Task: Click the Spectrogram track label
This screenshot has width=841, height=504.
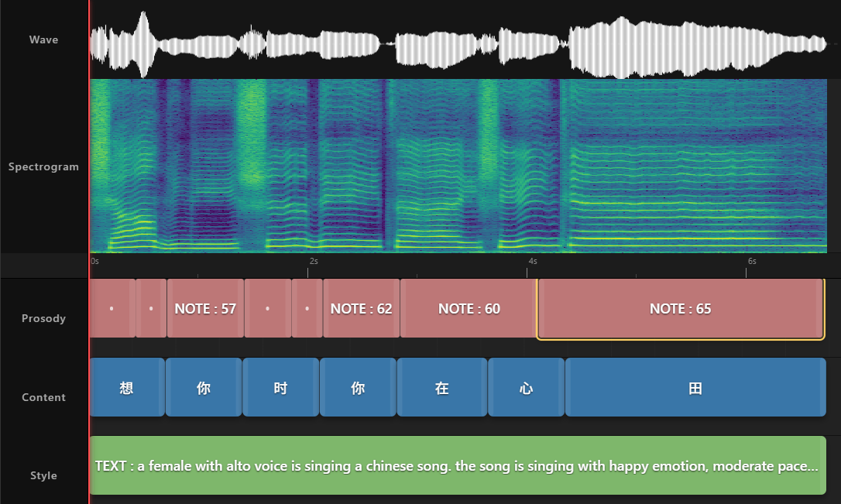Action: tap(43, 166)
